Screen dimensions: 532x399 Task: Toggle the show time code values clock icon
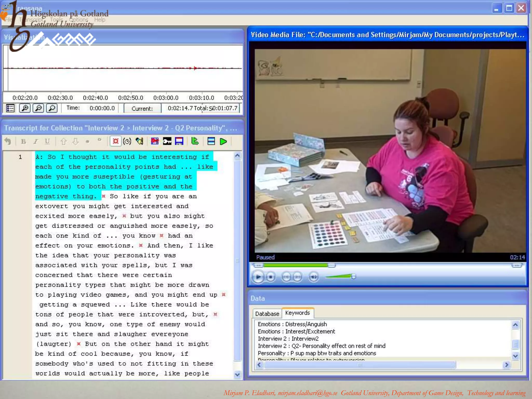tap(127, 141)
